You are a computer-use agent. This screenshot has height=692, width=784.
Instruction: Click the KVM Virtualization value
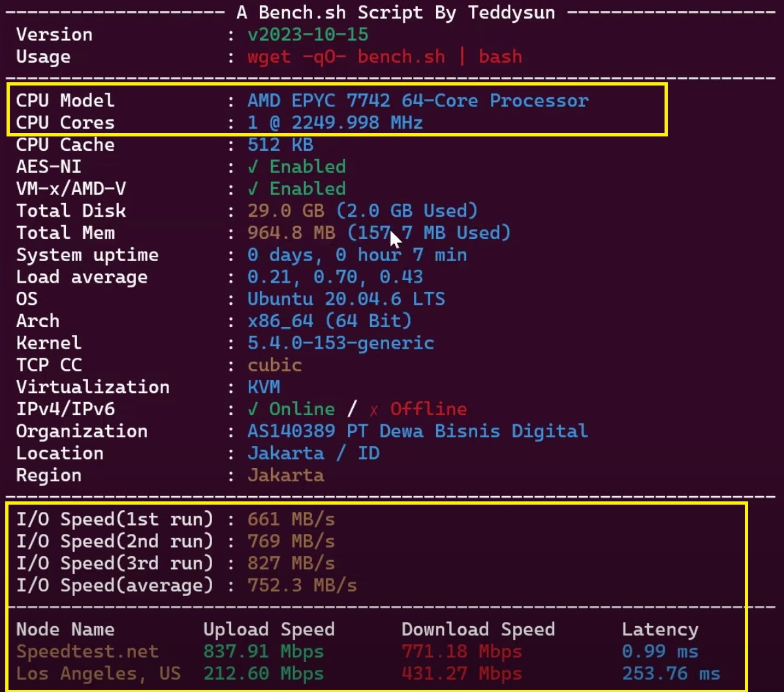pyautogui.click(x=264, y=387)
